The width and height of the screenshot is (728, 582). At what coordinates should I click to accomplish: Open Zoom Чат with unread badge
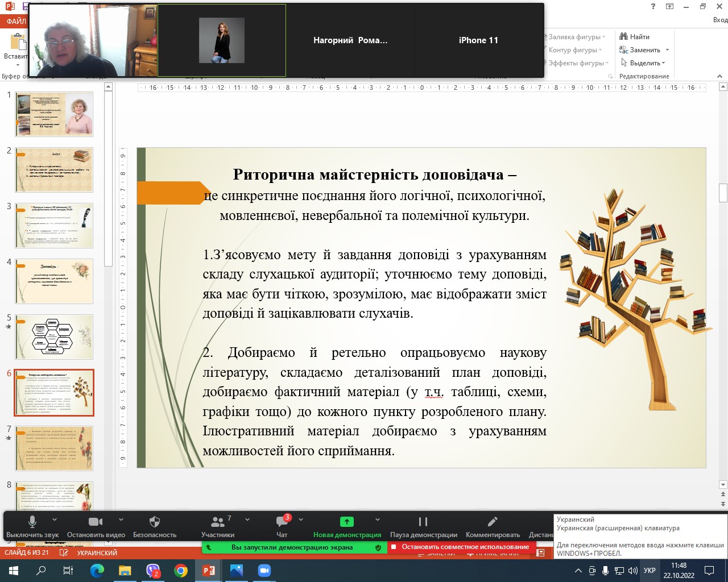coord(282,522)
